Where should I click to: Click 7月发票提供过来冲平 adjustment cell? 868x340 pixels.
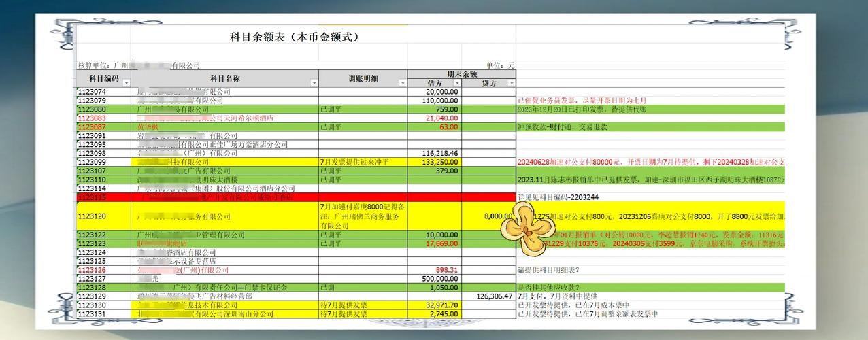(x=363, y=163)
